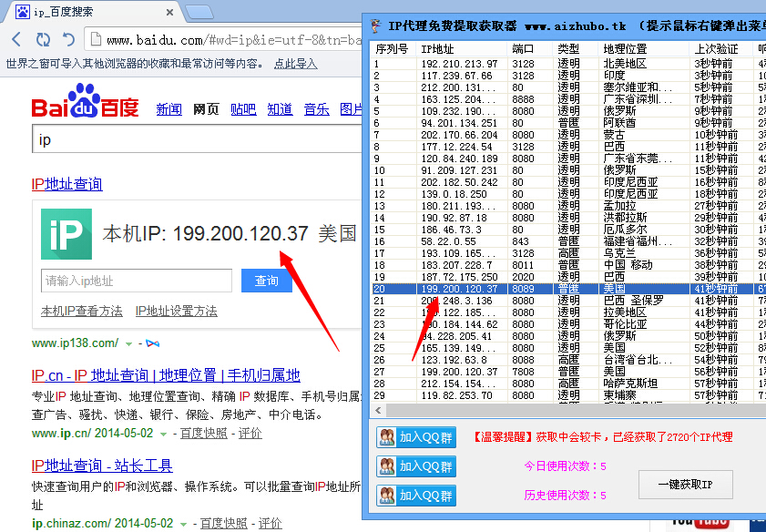Expand the dropdown arrow after www.ip138.com/

(x=129, y=343)
